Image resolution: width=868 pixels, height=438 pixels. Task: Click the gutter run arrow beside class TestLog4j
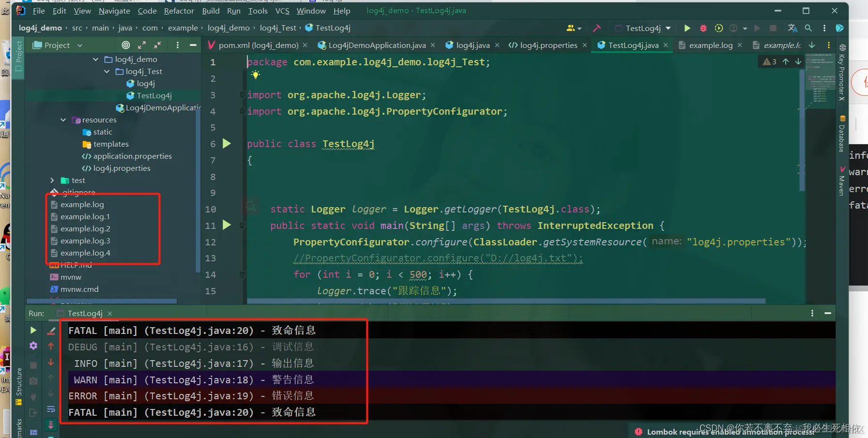(x=227, y=143)
